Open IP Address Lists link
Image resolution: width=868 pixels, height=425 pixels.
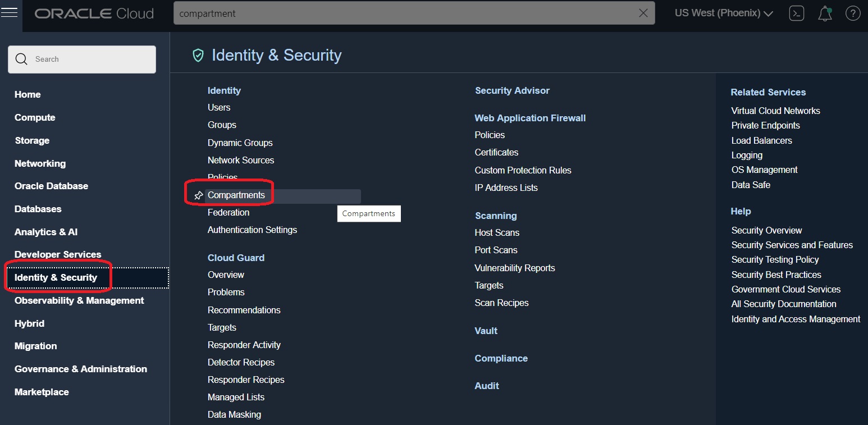tap(506, 188)
